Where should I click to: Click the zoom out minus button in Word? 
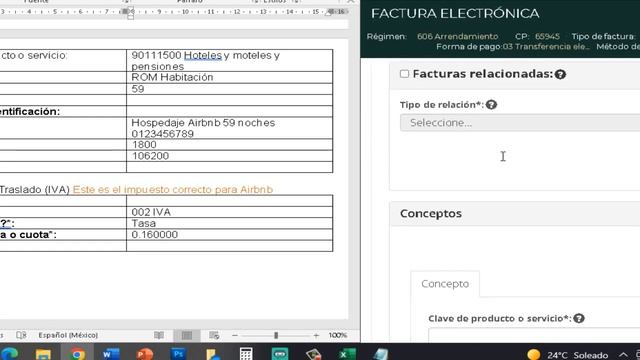(235, 336)
